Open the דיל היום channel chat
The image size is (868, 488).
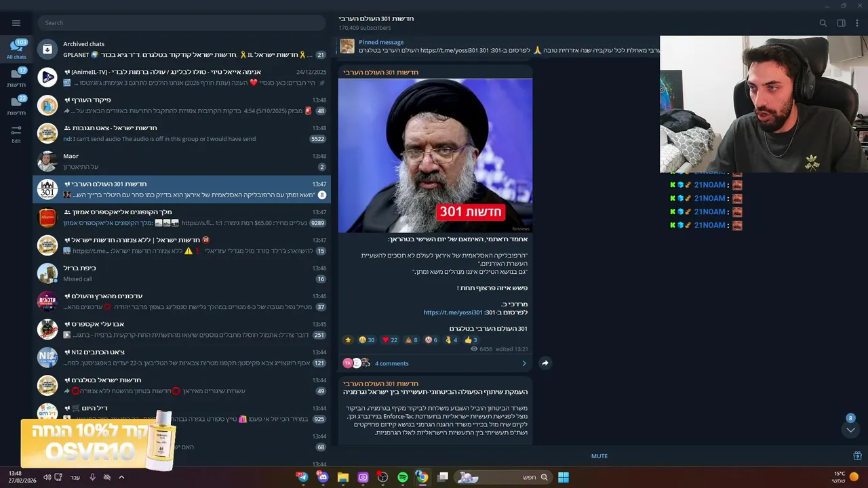(182, 413)
